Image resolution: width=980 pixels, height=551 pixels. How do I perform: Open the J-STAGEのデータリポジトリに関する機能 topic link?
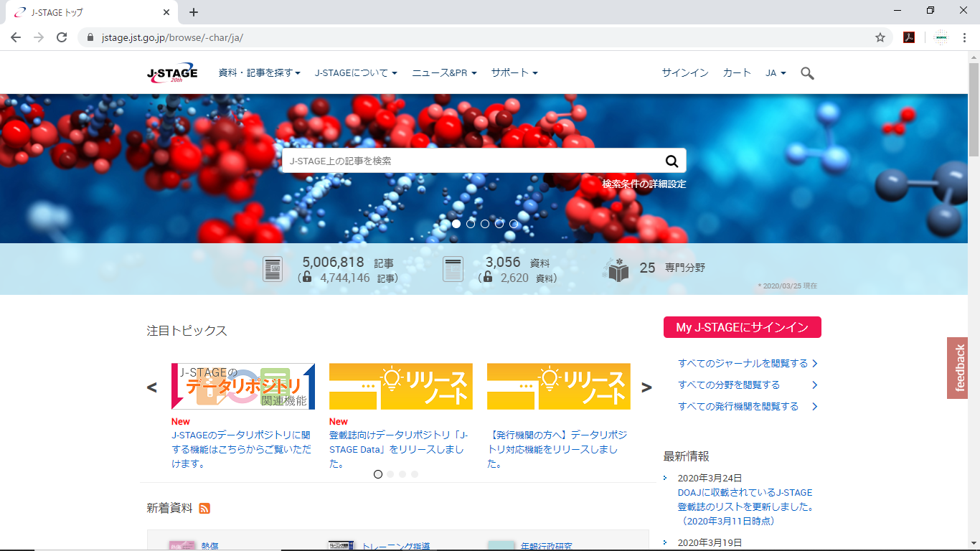(x=241, y=449)
